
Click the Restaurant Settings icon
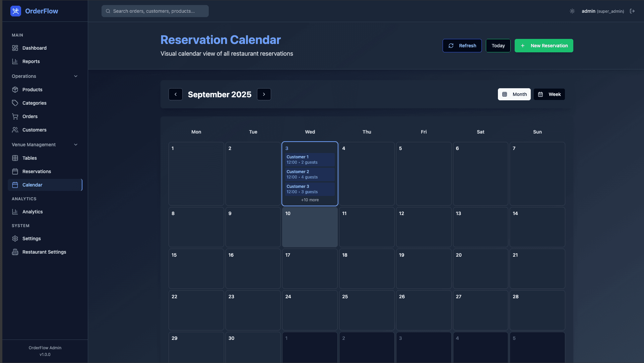pos(15,252)
